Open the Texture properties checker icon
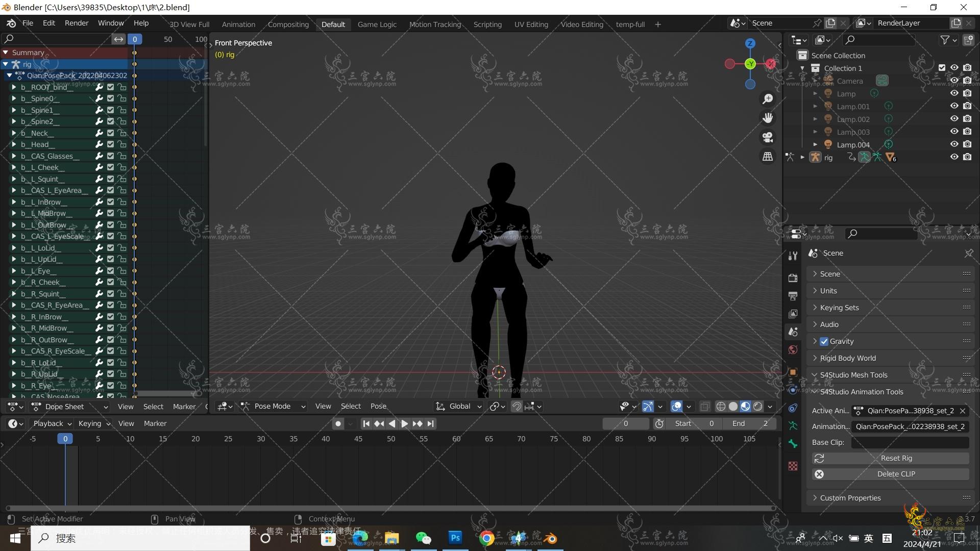Screen dimensions: 980x551 [793, 466]
